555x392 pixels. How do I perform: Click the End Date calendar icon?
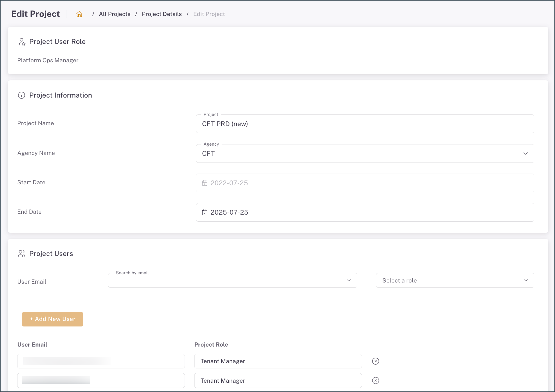[205, 212]
